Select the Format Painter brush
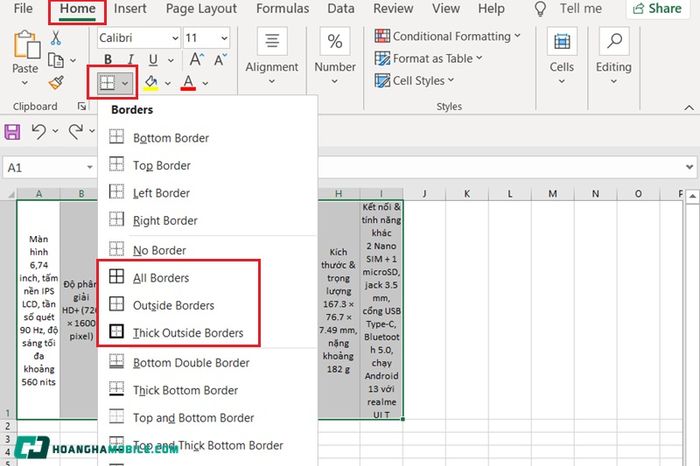The width and height of the screenshot is (700, 466). (x=56, y=82)
